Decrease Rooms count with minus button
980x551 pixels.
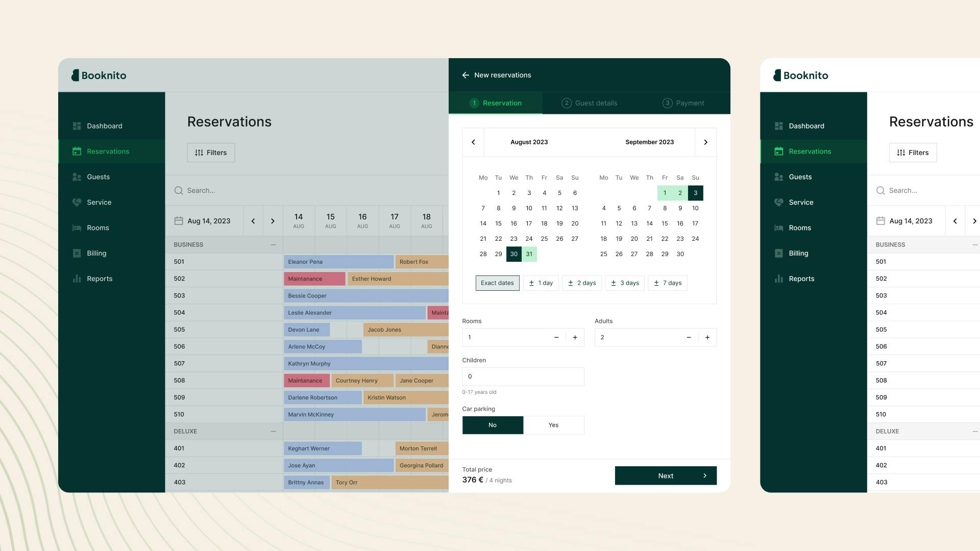click(556, 338)
